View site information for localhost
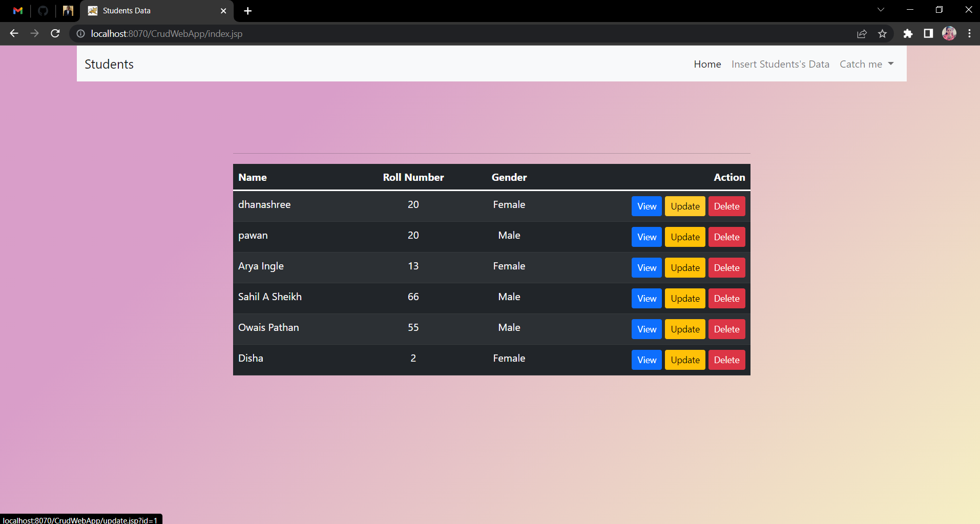This screenshot has height=524, width=980. point(80,34)
